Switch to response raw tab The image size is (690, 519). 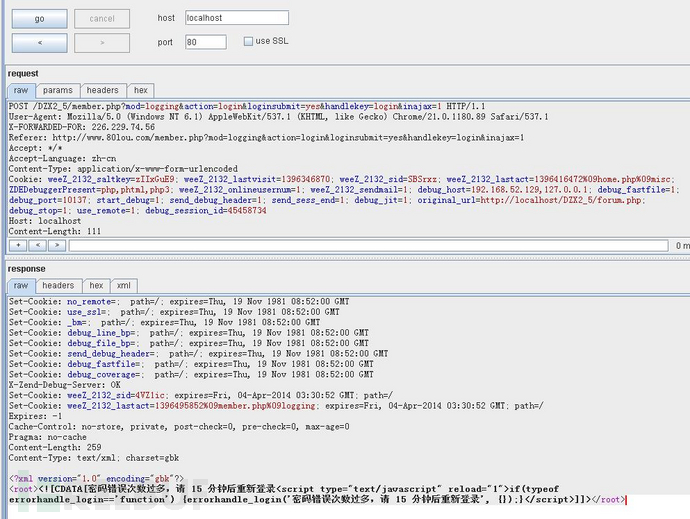[21, 286]
